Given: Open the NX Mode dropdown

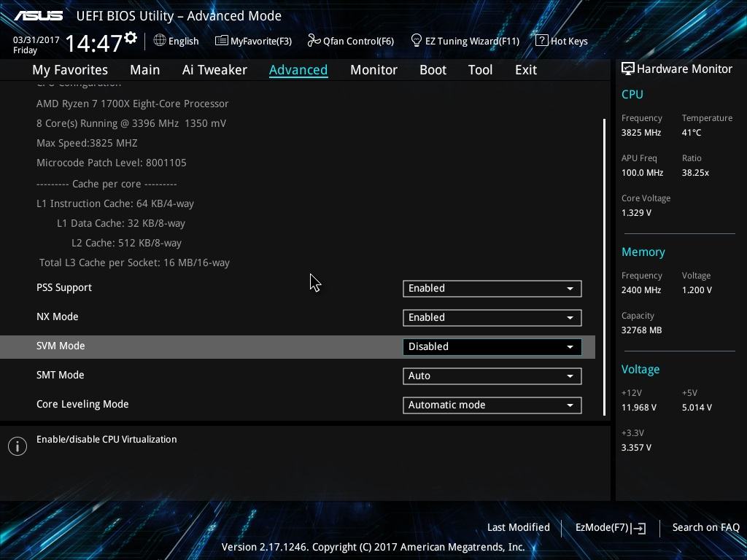Looking at the screenshot, I should pyautogui.click(x=492, y=318).
